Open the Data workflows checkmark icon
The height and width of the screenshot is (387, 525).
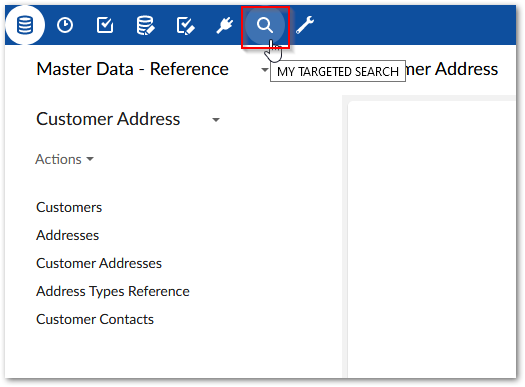[x=105, y=25]
